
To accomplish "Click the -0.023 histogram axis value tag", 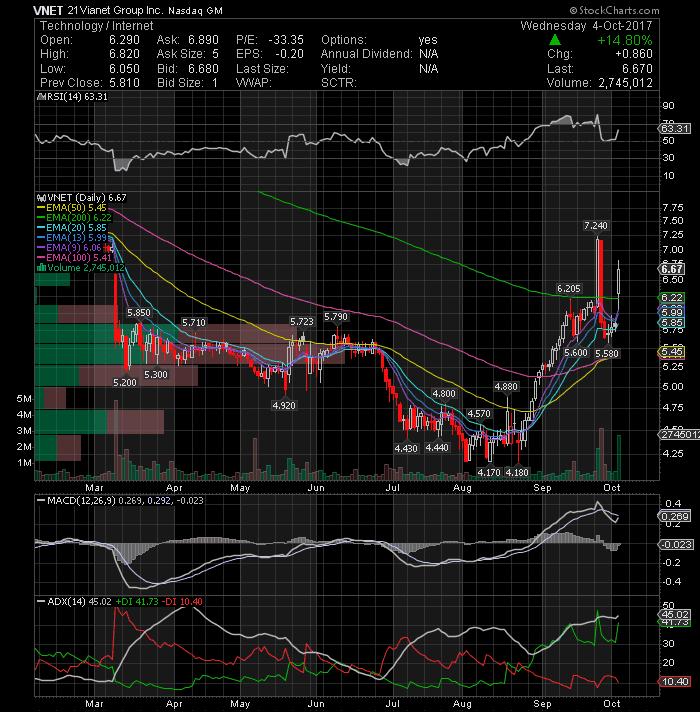I will pyautogui.click(x=675, y=544).
